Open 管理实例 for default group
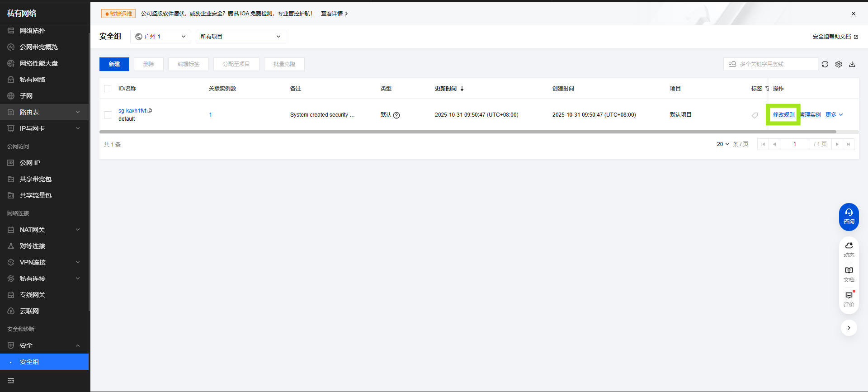Screen dimensions: 868x392 (x=810, y=115)
